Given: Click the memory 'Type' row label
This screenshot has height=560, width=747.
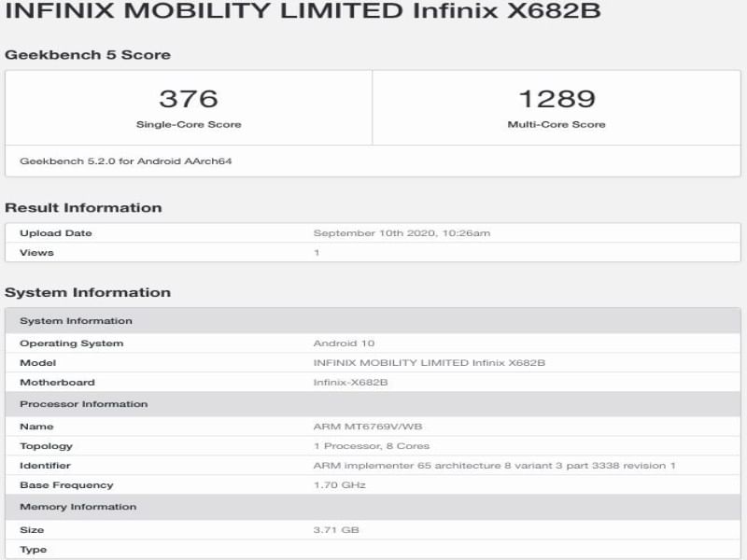Looking at the screenshot, I should [33, 550].
